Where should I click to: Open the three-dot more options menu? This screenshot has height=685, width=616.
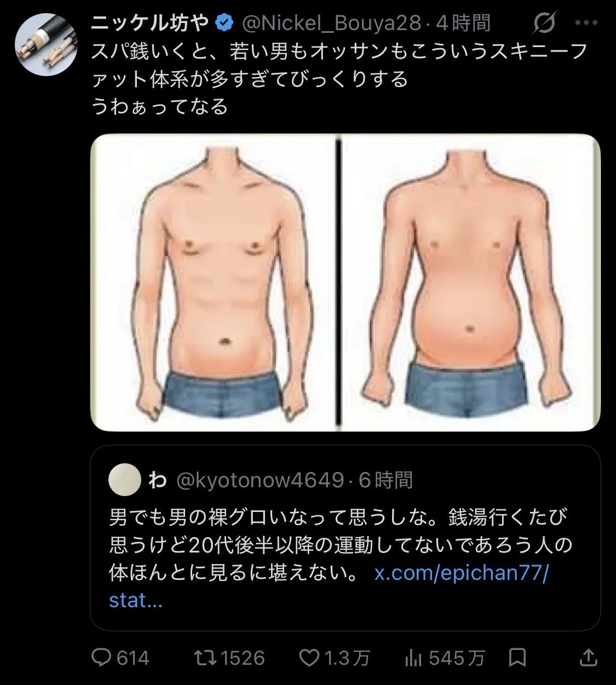586,24
